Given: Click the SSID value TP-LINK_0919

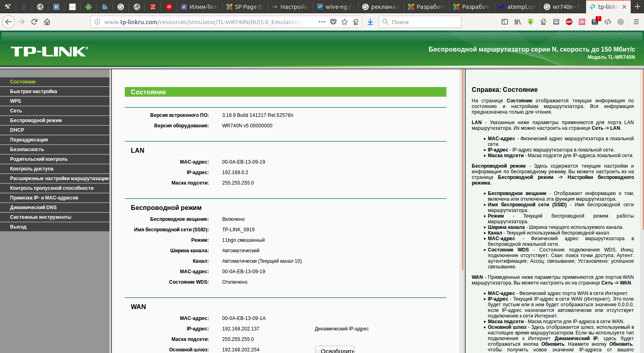Looking at the screenshot, I should [x=238, y=230].
